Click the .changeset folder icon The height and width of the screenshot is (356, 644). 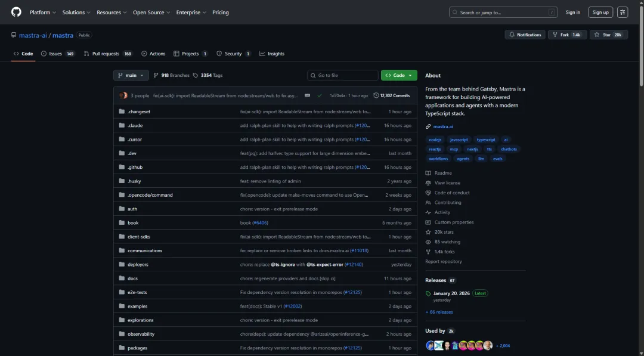click(122, 112)
